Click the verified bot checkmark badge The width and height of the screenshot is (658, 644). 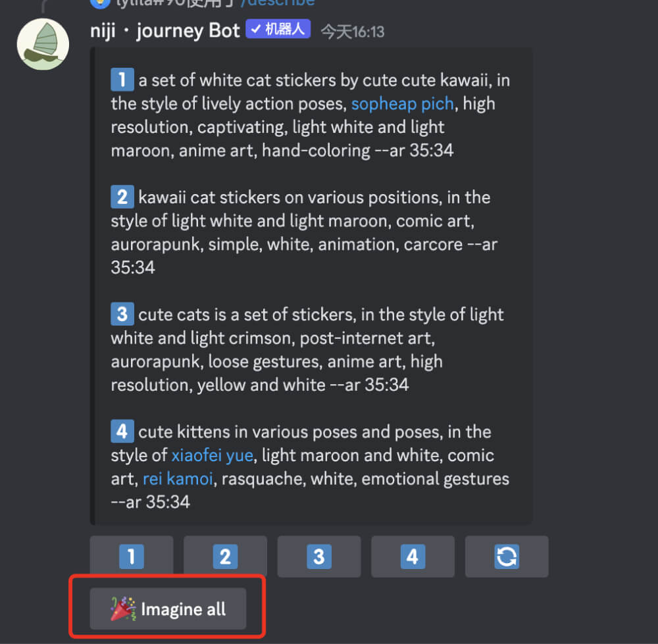[257, 28]
